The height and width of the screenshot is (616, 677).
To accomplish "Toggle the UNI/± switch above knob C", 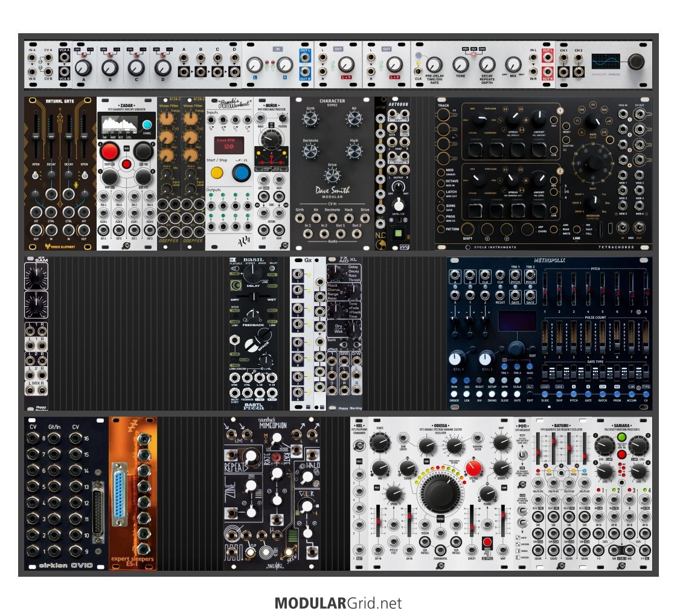I will pos(136,55).
